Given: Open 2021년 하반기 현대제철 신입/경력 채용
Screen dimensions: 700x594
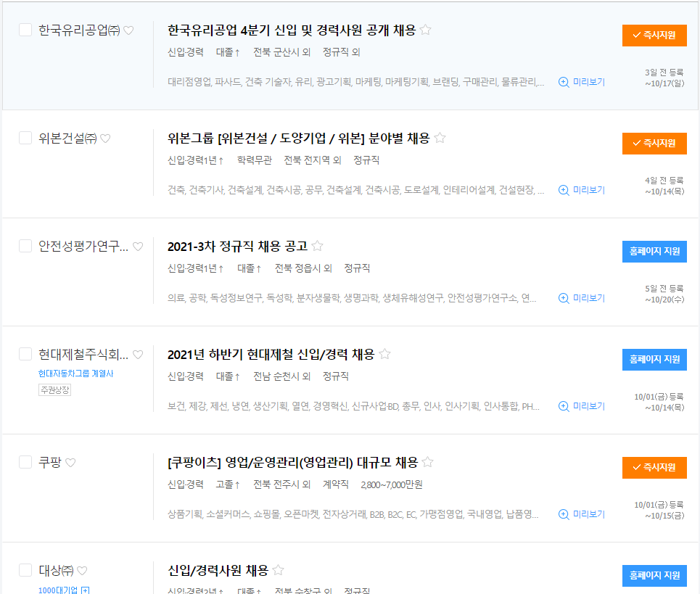Looking at the screenshot, I should click(x=271, y=355).
